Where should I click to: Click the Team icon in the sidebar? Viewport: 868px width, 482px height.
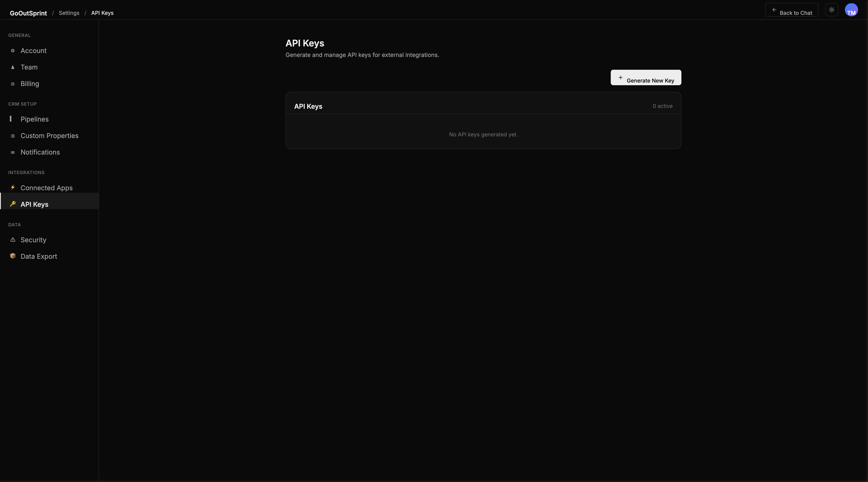click(x=13, y=67)
